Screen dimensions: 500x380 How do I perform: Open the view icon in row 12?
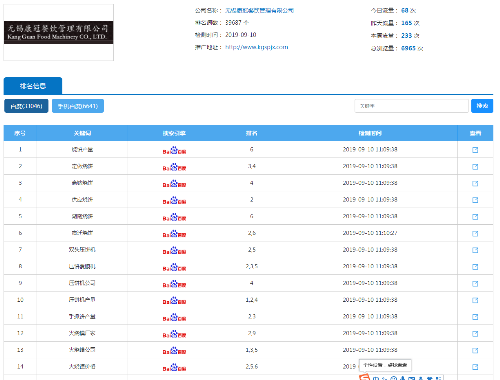pos(475,334)
